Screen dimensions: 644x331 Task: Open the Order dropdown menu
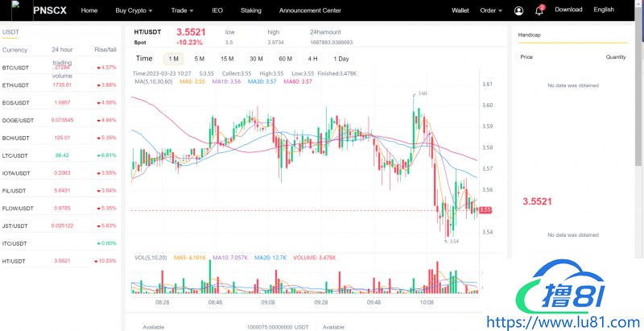(491, 10)
